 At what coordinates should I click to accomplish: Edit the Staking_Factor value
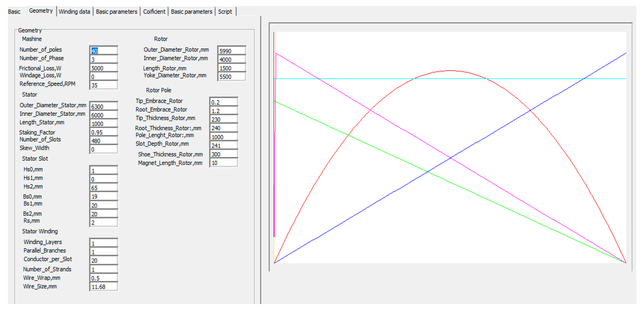103,132
